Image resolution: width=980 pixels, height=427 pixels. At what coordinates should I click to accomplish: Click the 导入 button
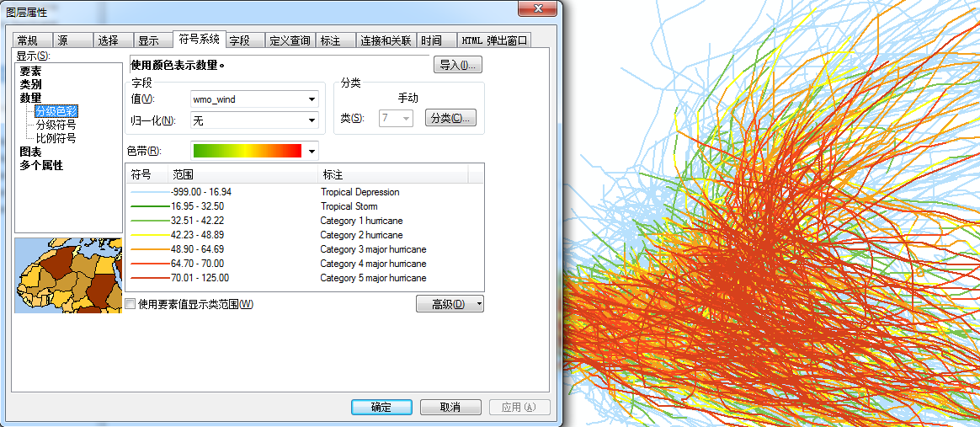(457, 64)
